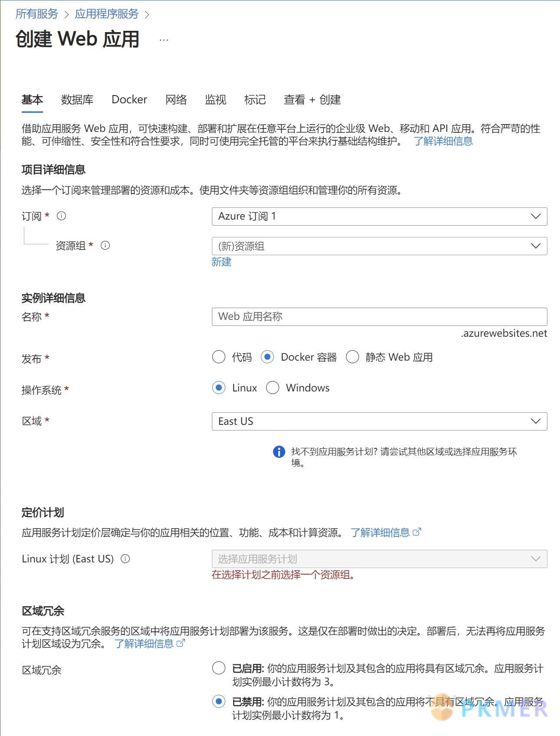Open 了解详细信息 link in 定价计划 section
The height and width of the screenshot is (736, 560).
[x=380, y=532]
